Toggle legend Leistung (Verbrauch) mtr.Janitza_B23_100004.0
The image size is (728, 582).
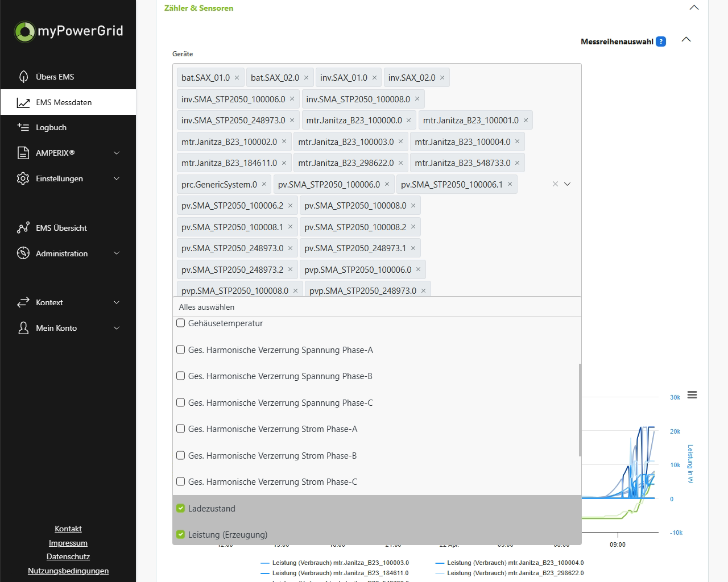[x=510, y=563]
